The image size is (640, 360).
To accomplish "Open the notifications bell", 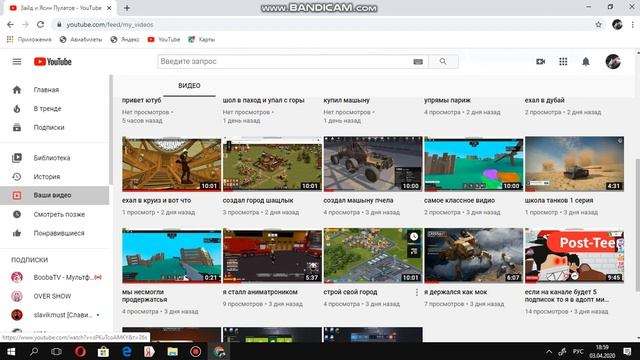I will pos(586,62).
